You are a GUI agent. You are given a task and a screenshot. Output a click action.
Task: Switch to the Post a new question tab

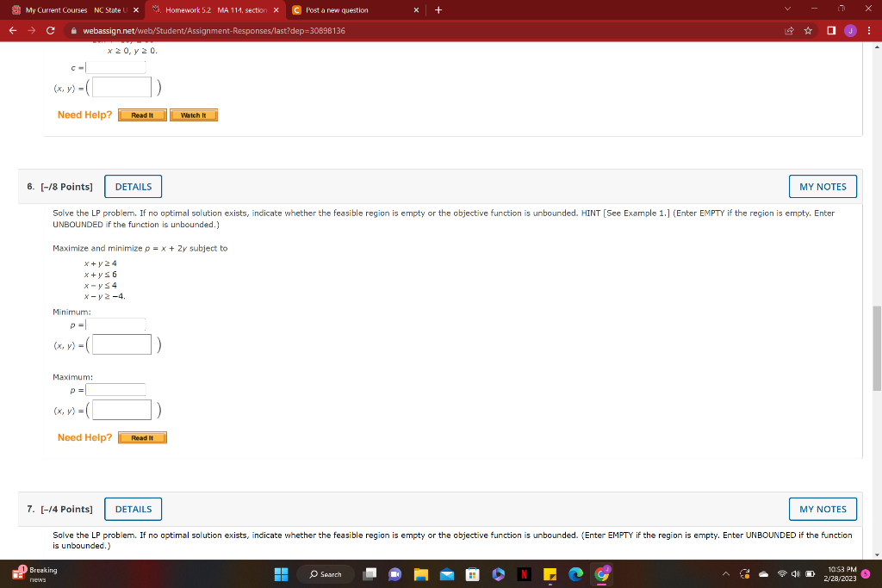pos(345,11)
